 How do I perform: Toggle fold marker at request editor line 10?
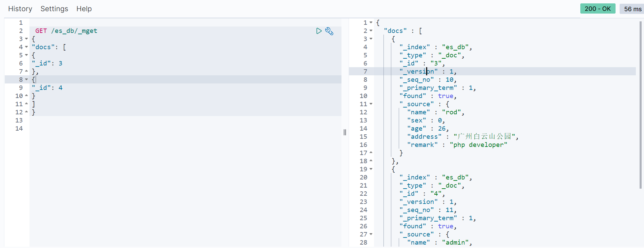point(26,96)
